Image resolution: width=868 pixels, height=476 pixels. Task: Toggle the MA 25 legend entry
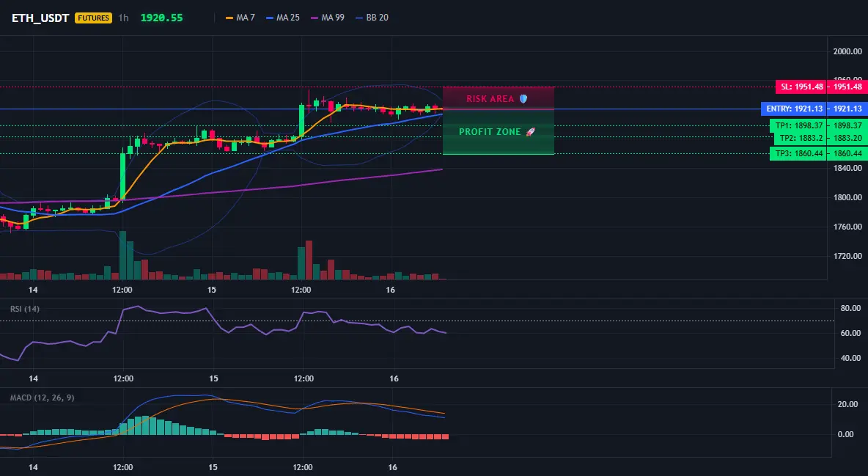tap(283, 18)
